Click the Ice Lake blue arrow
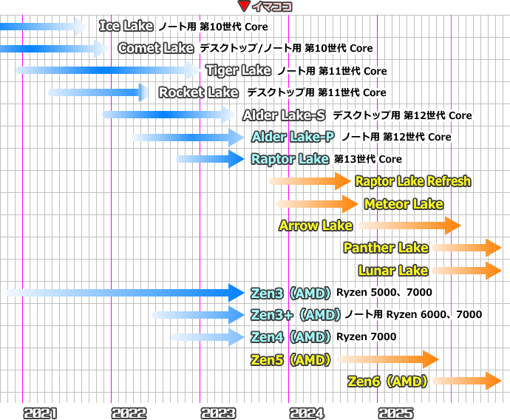The image size is (510, 420). pos(43,27)
